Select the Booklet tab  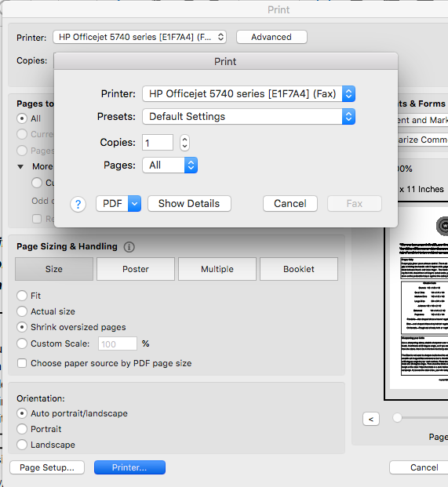pos(299,269)
